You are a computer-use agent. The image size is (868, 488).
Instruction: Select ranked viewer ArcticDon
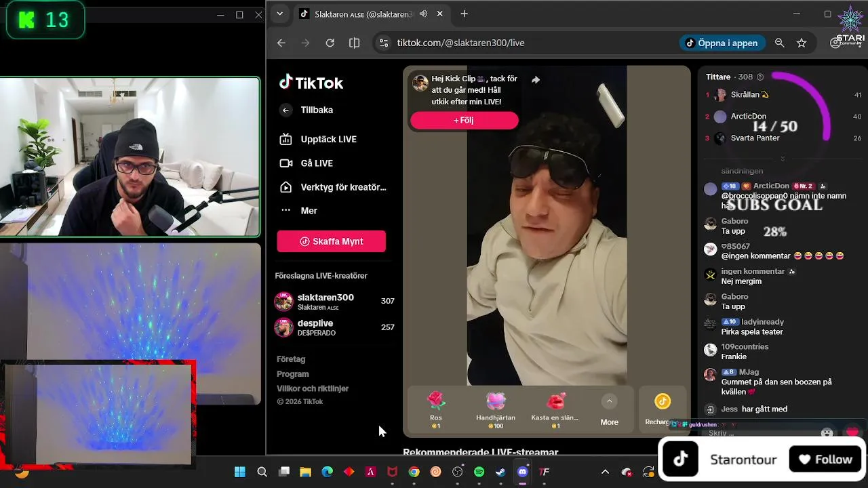(749, 117)
